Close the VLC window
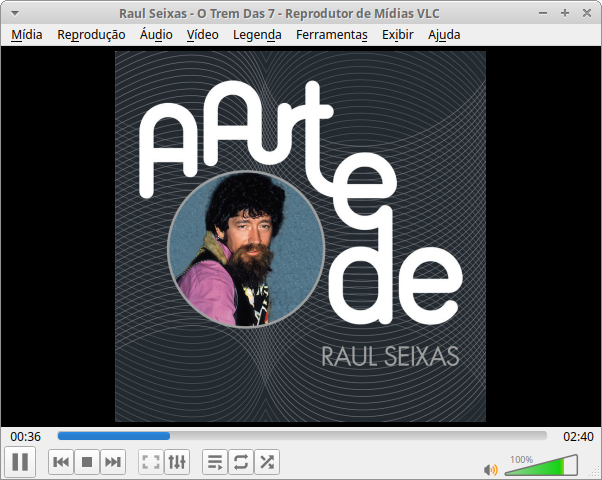This screenshot has width=602, height=480. pyautogui.click(x=587, y=13)
